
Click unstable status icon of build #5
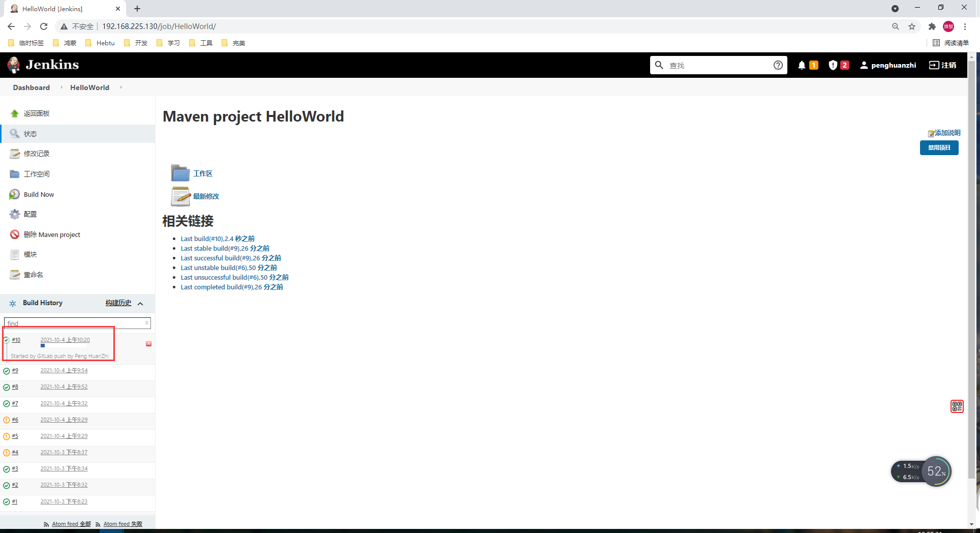pos(7,436)
